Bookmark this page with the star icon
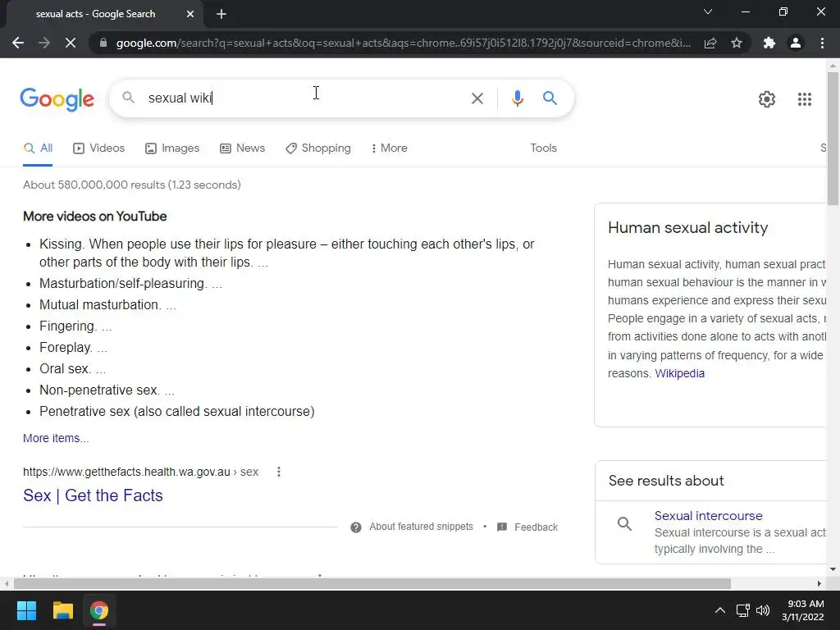The width and height of the screenshot is (840, 630). point(737,43)
